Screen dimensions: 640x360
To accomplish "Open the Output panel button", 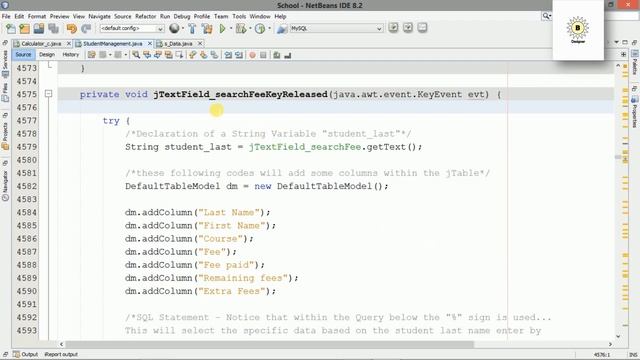I will [25, 354].
